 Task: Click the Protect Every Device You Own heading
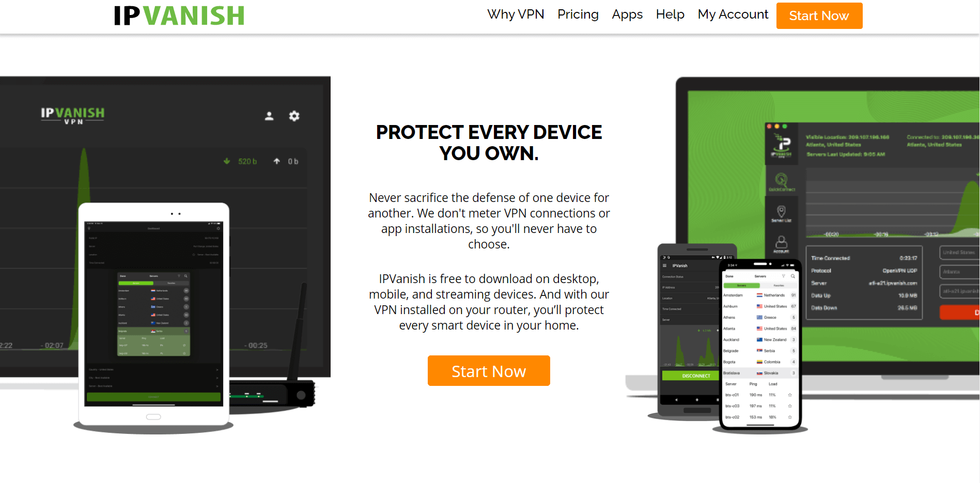point(489,143)
